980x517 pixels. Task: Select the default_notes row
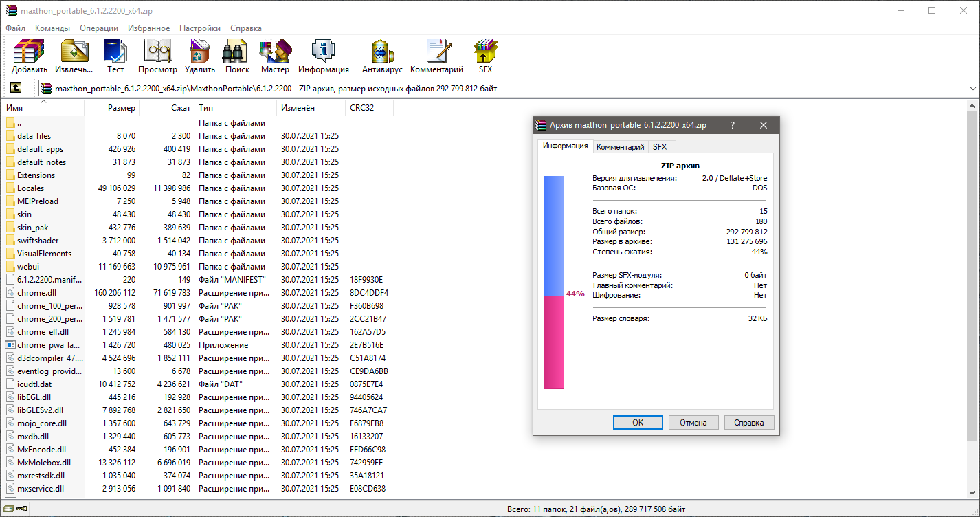[x=198, y=162]
